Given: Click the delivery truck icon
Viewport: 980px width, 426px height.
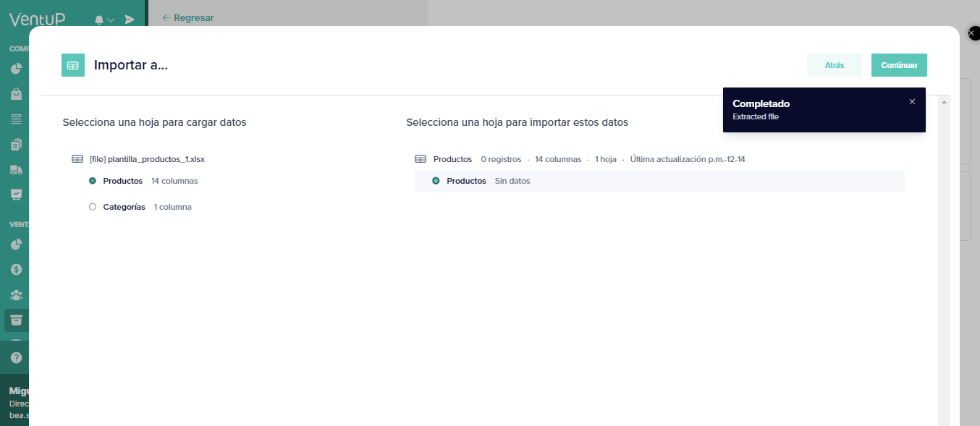Looking at the screenshot, I should click(x=14, y=170).
